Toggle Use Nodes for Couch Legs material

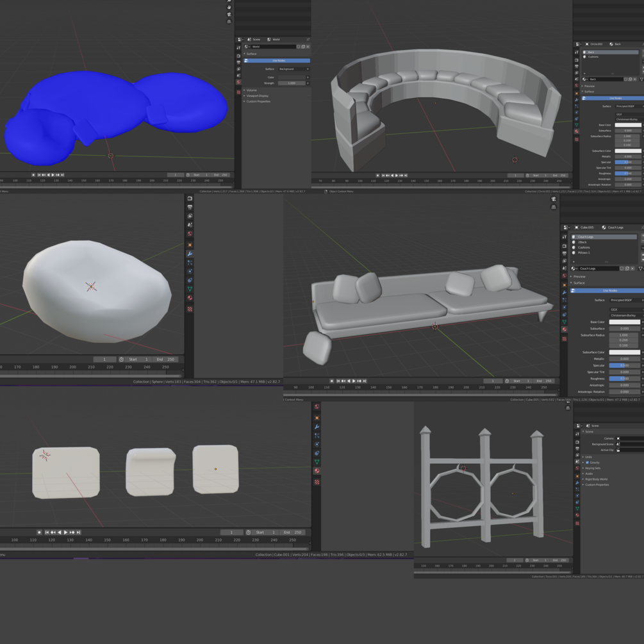pyautogui.click(x=607, y=290)
